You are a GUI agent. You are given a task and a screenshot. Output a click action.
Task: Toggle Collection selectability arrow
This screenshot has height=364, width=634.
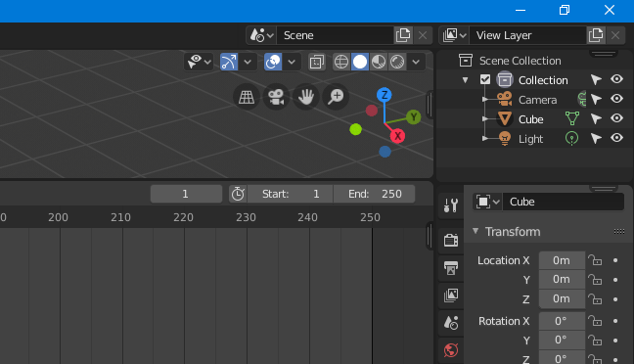pos(596,79)
